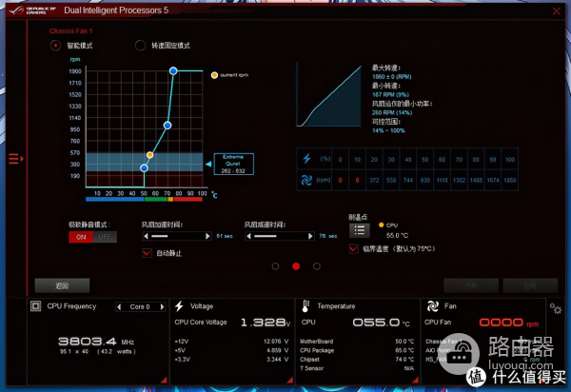Click the settings gear icon
Screen dimensions: 571x392
click(x=556, y=308)
